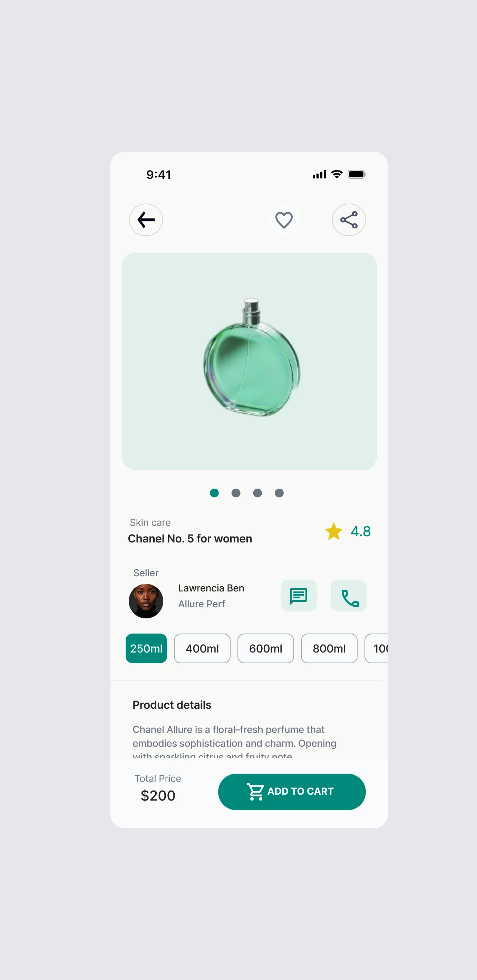
Task: Expand the Product details description text
Action: (234, 743)
